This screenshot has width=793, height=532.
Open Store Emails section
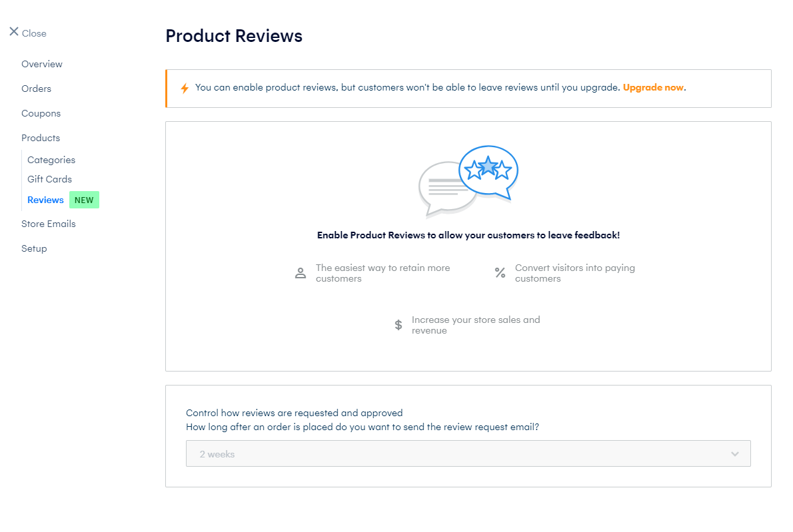[x=49, y=224]
